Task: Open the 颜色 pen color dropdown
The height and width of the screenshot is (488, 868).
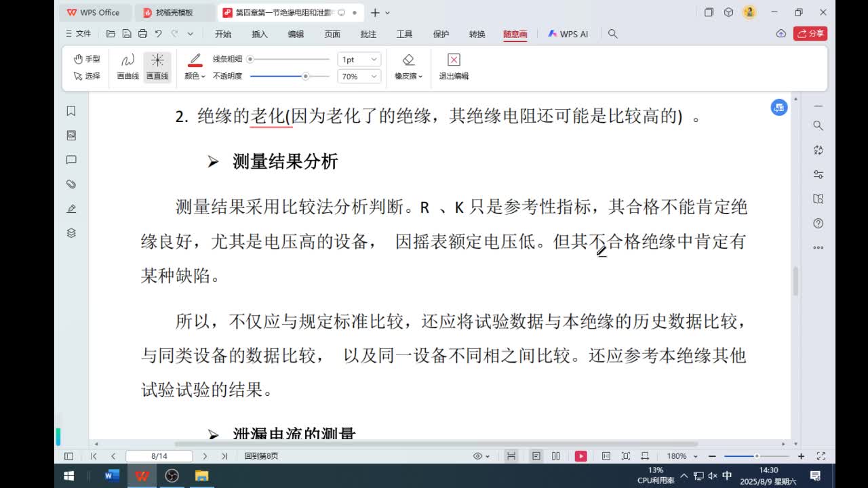Action: click(x=195, y=67)
